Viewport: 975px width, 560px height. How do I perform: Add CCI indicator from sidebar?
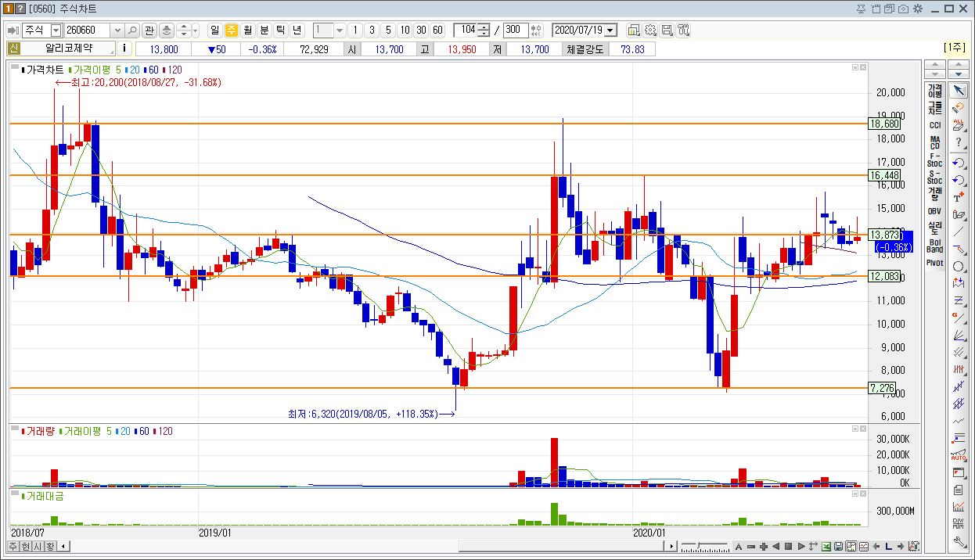coord(934,125)
